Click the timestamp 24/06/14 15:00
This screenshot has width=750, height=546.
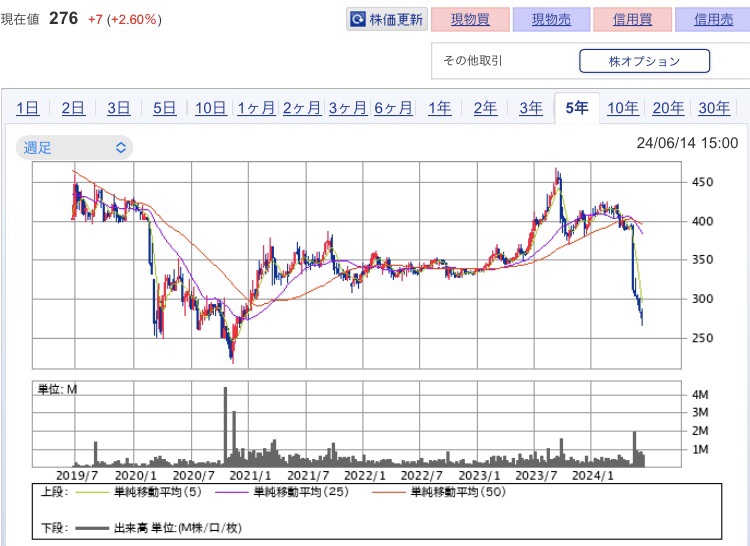coord(687,143)
